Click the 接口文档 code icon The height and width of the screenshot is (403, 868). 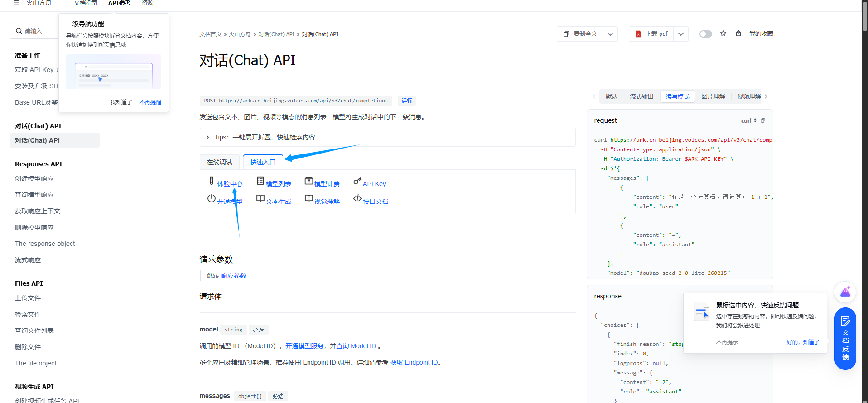[x=357, y=198]
